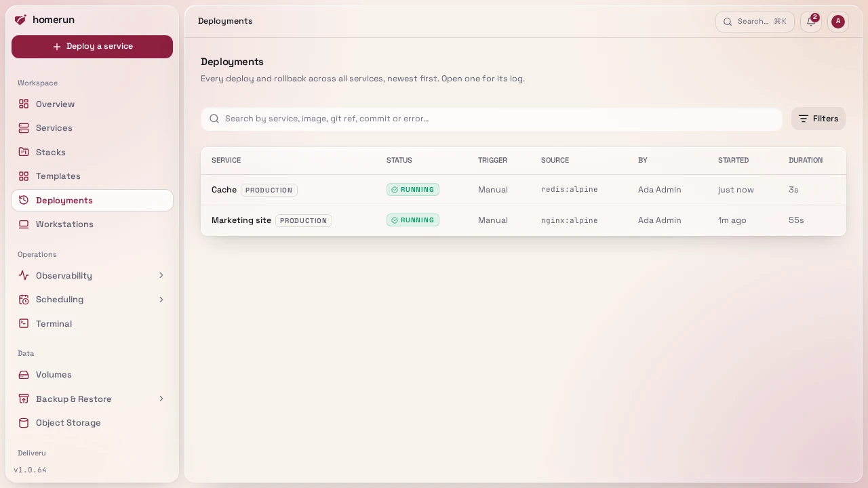Open the Overview page
Screen dimensions: 868x488
click(x=92, y=104)
